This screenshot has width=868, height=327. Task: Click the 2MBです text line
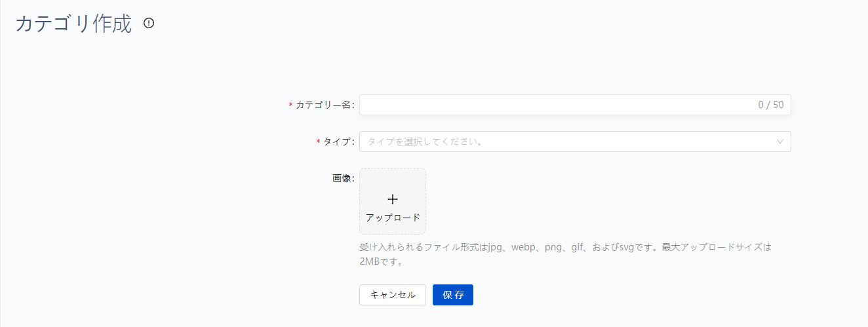(x=380, y=263)
